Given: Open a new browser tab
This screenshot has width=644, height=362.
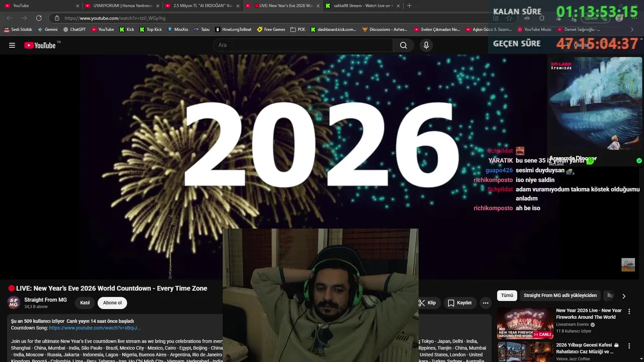Looking at the screenshot, I should [x=409, y=6].
